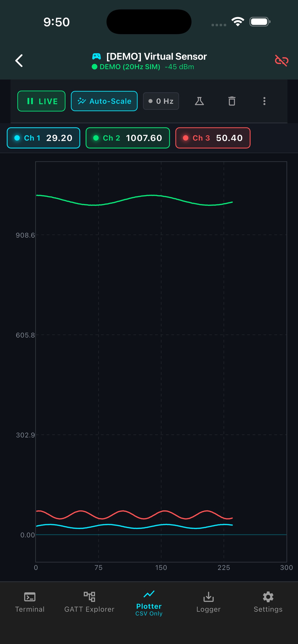Image resolution: width=298 pixels, height=644 pixels.
Task: Toggle Ch 3 channel visibility chip
Action: (x=213, y=138)
